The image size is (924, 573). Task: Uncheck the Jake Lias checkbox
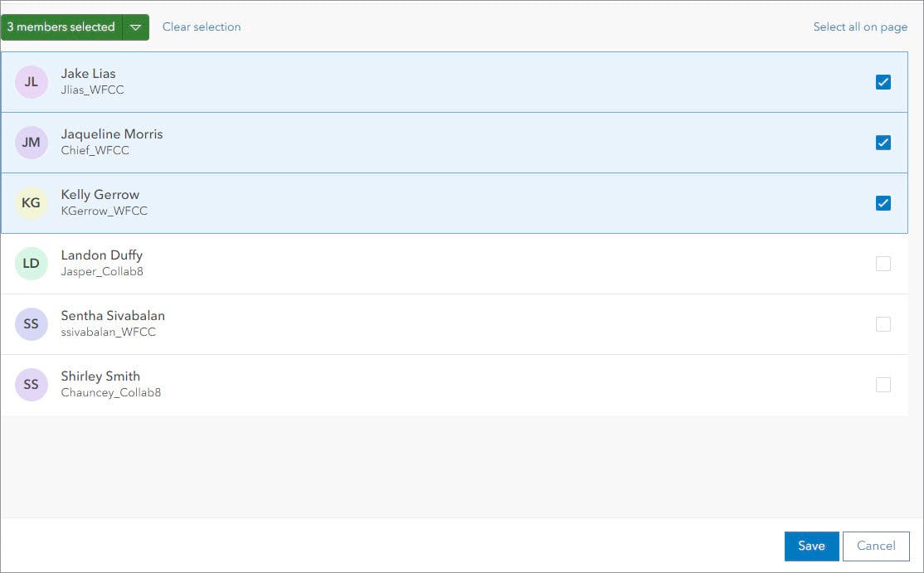[883, 82]
